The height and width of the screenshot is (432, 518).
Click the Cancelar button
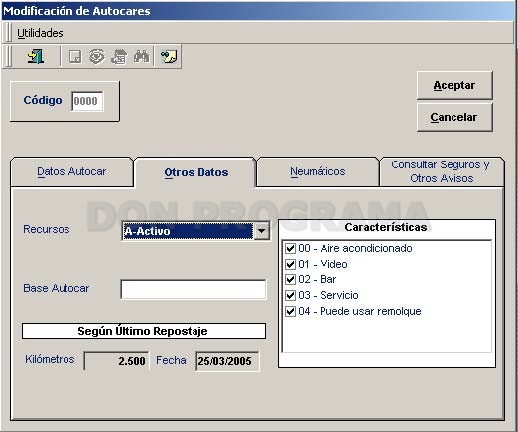[x=454, y=117]
